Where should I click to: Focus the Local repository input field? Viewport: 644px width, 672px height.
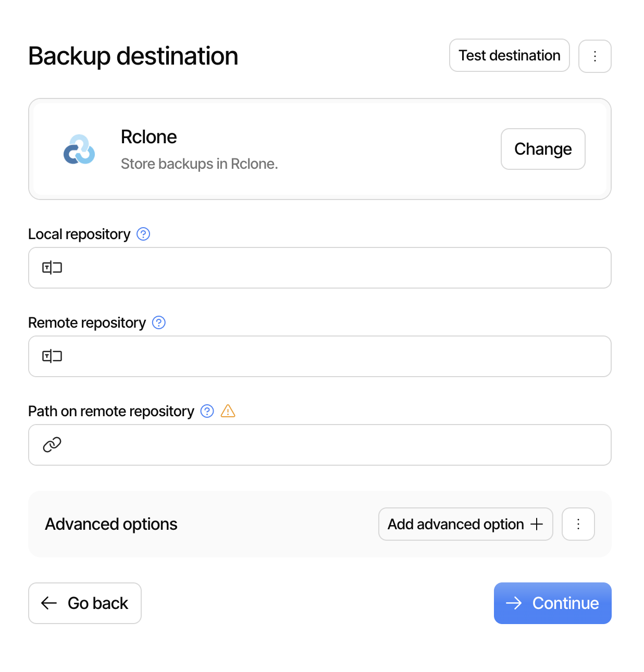(x=333, y=268)
